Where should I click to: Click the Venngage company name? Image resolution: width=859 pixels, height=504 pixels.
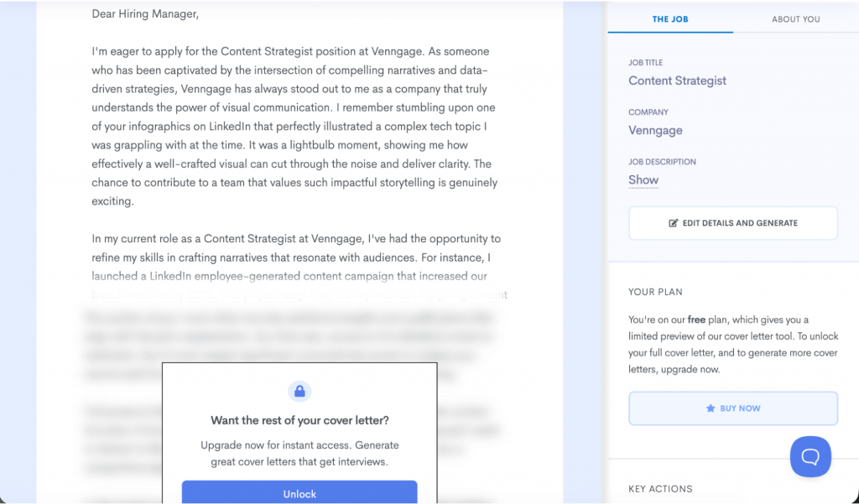click(x=655, y=130)
